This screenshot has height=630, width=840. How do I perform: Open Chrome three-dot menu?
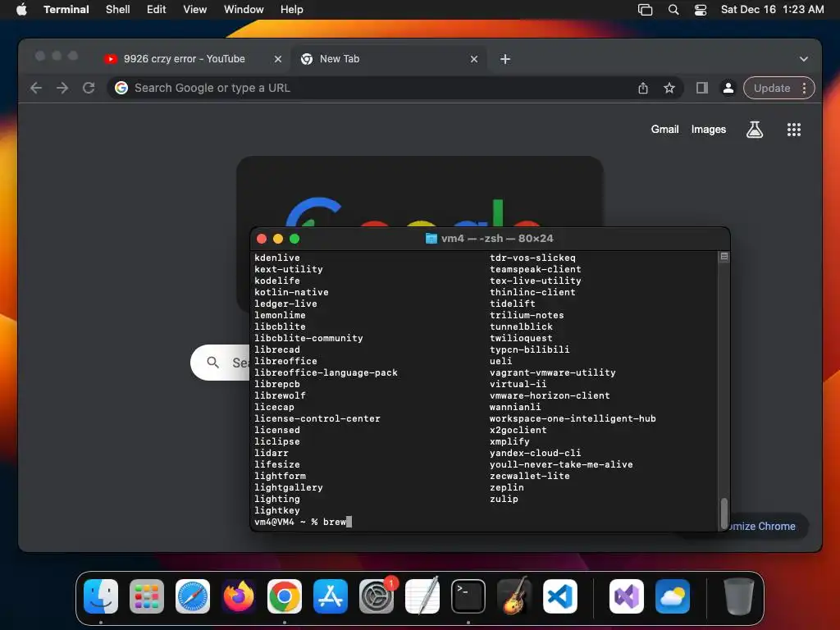pyautogui.click(x=804, y=88)
